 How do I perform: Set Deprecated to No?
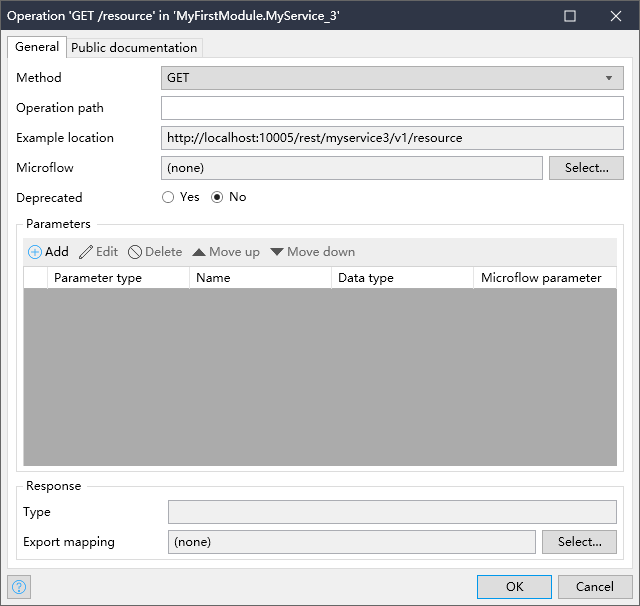217,197
